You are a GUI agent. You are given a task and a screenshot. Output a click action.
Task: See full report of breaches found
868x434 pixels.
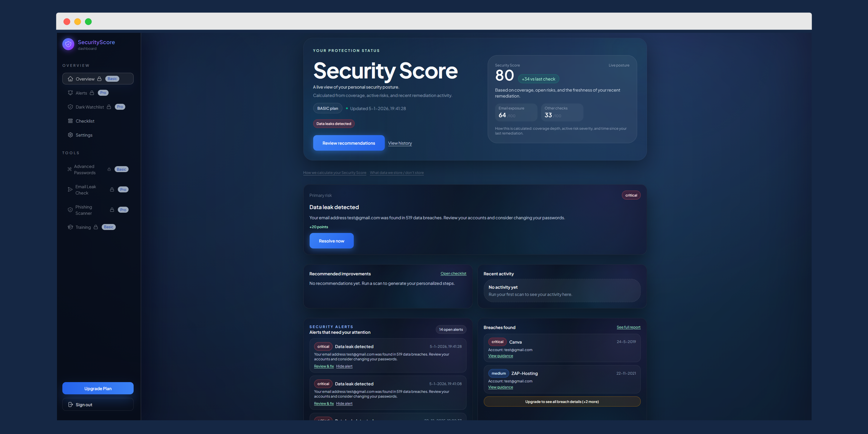tap(628, 327)
